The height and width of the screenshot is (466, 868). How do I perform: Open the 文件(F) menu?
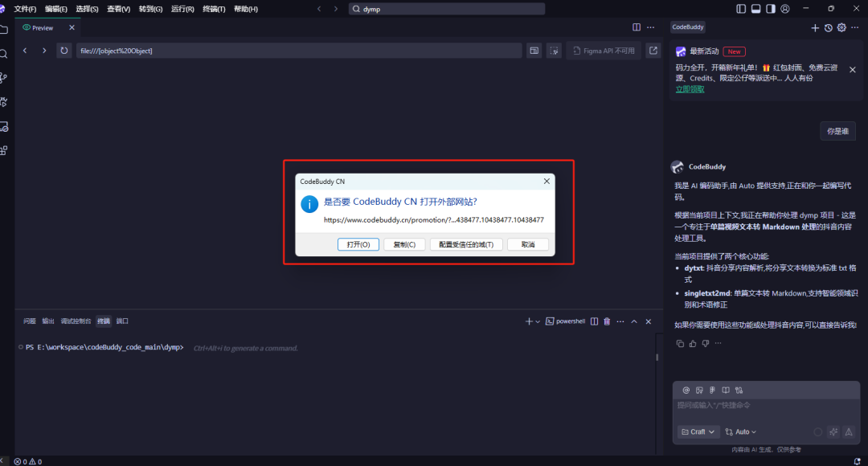click(25, 9)
